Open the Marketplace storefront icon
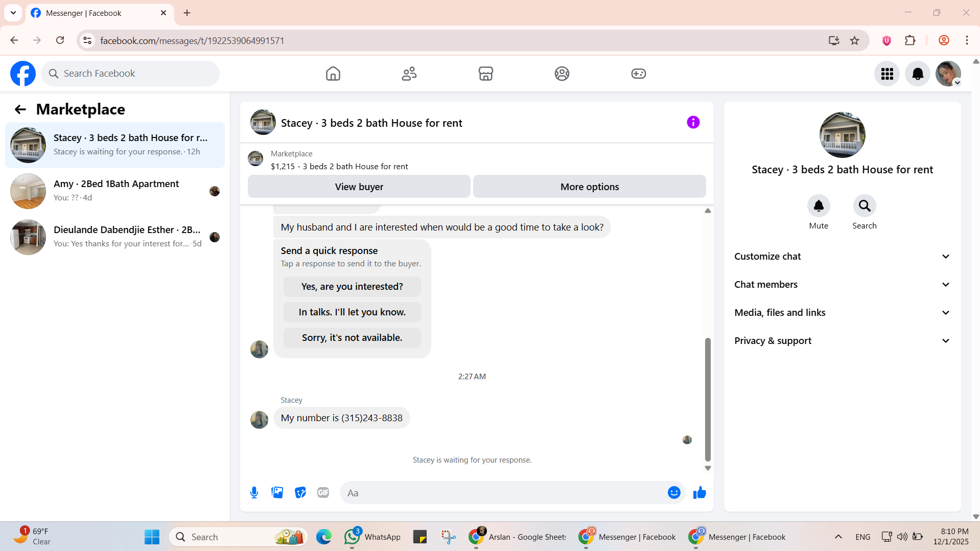 (485, 74)
